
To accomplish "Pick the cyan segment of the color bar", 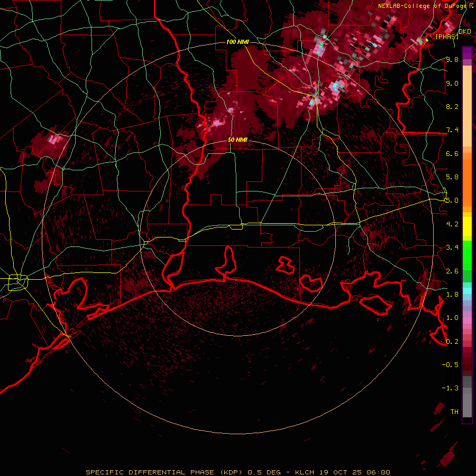I will click(467, 291).
